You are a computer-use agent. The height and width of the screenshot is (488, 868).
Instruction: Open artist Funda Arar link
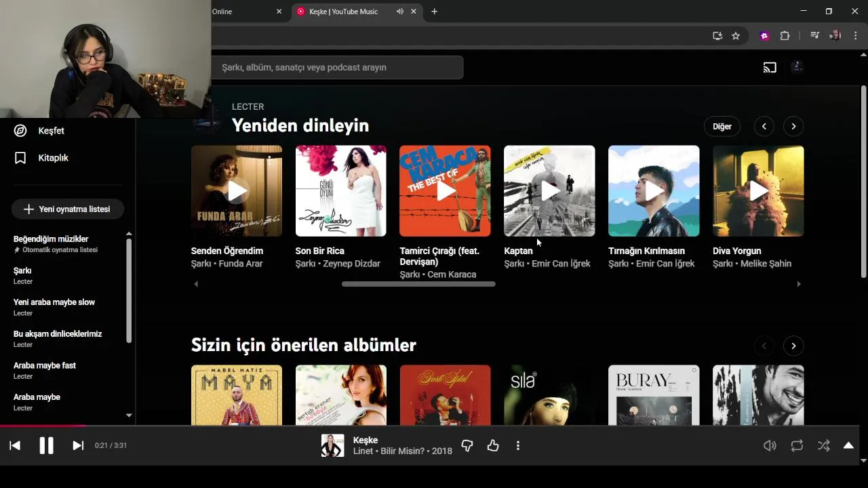(x=240, y=264)
